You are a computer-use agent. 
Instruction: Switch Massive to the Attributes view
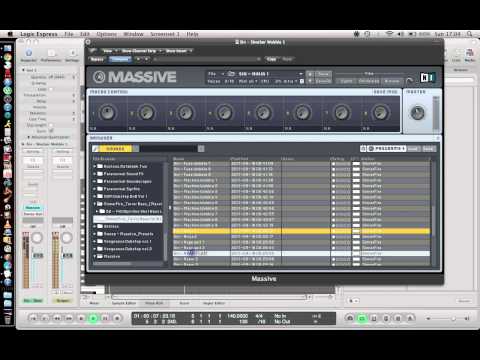369,81
